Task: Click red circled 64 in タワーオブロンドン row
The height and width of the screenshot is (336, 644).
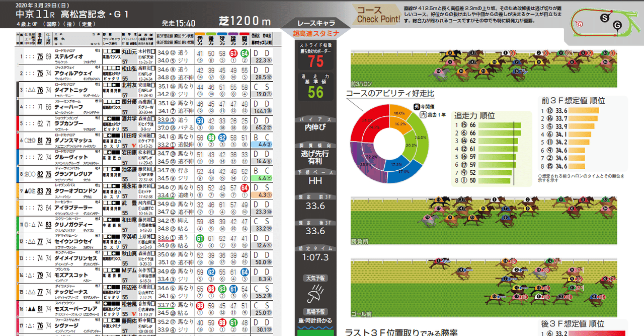Action: click(x=245, y=188)
